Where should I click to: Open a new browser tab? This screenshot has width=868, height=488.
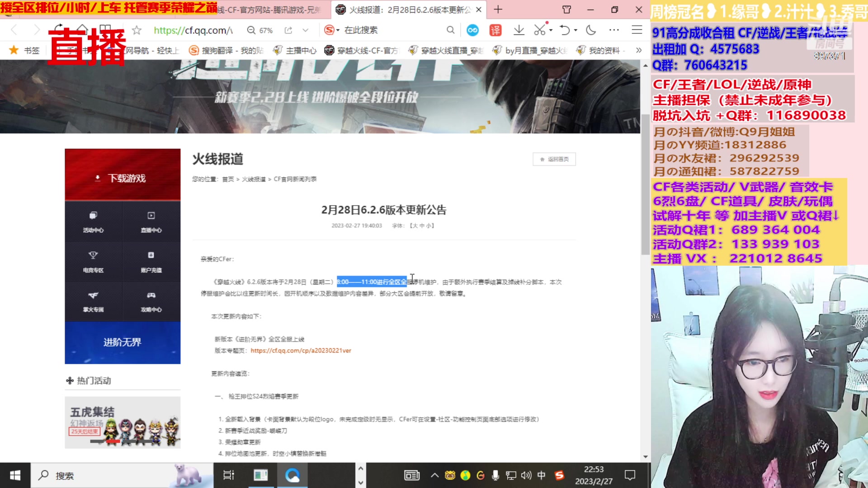point(498,9)
